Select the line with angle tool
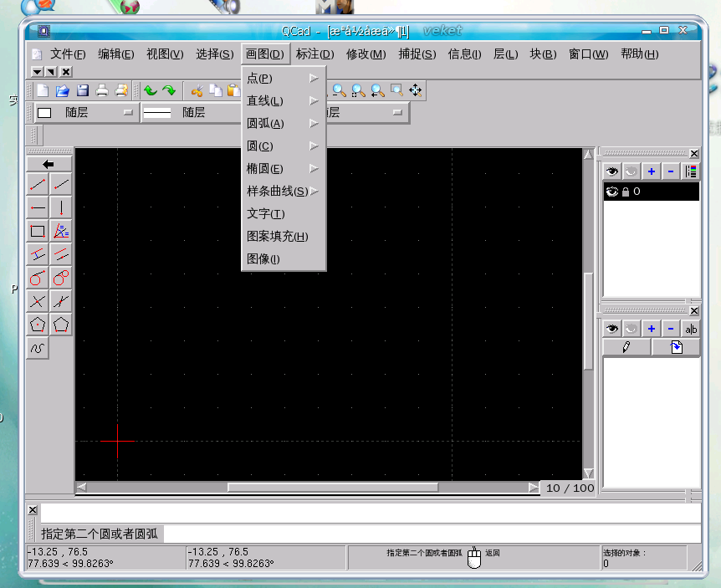Screen dimensions: 721x588 tap(61, 184)
